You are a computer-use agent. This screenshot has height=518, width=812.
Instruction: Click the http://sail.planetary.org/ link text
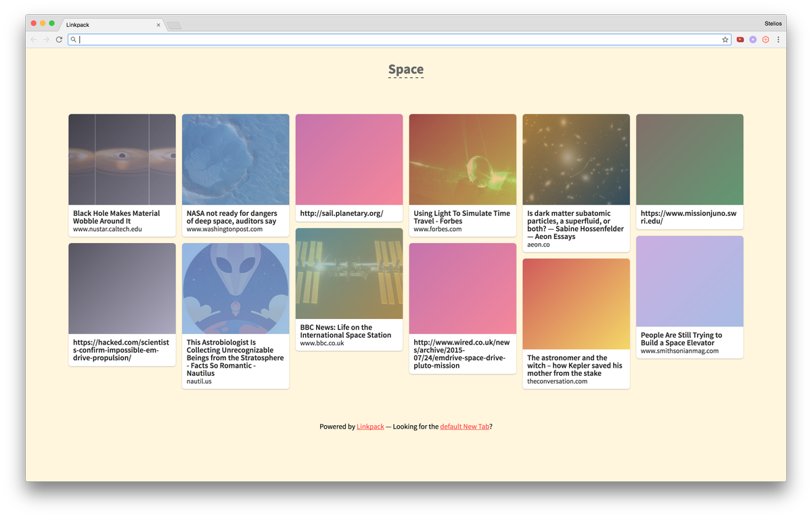pos(342,213)
